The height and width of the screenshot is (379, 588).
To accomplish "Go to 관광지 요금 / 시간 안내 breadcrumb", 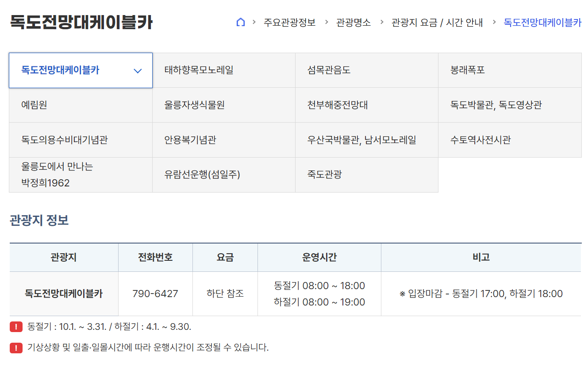I will coord(437,23).
